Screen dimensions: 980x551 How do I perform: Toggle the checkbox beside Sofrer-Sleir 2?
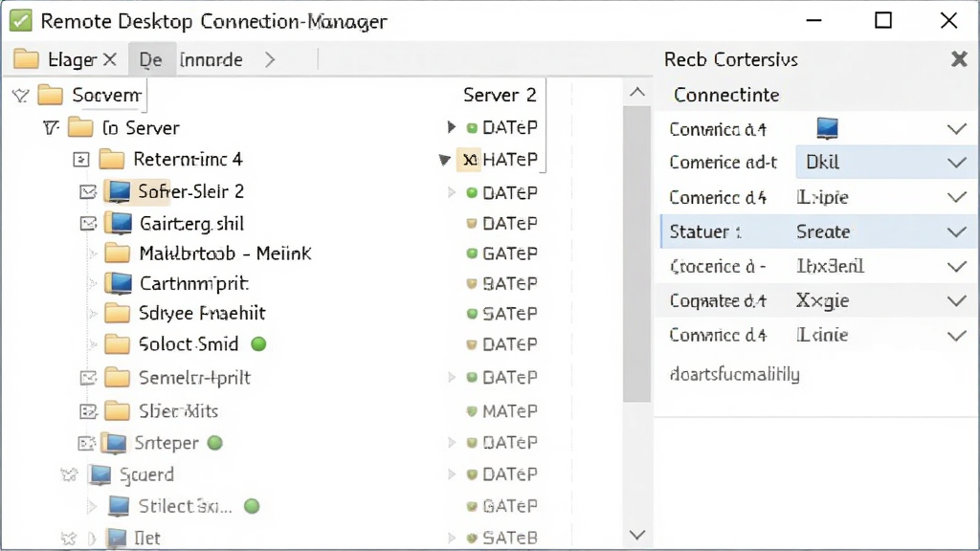(88, 191)
